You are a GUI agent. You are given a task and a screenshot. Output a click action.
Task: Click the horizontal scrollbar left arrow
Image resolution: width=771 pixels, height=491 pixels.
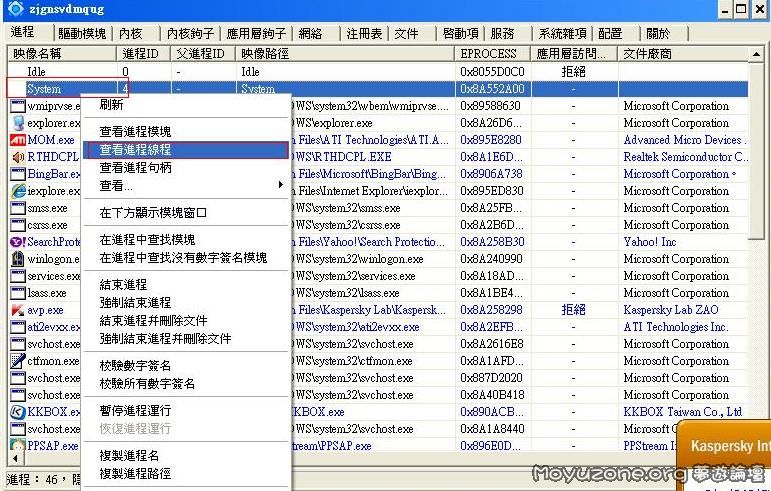[15, 458]
